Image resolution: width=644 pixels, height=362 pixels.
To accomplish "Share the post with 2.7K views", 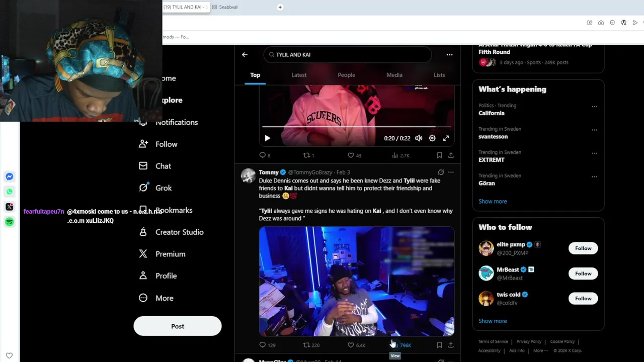I will pyautogui.click(x=451, y=155).
